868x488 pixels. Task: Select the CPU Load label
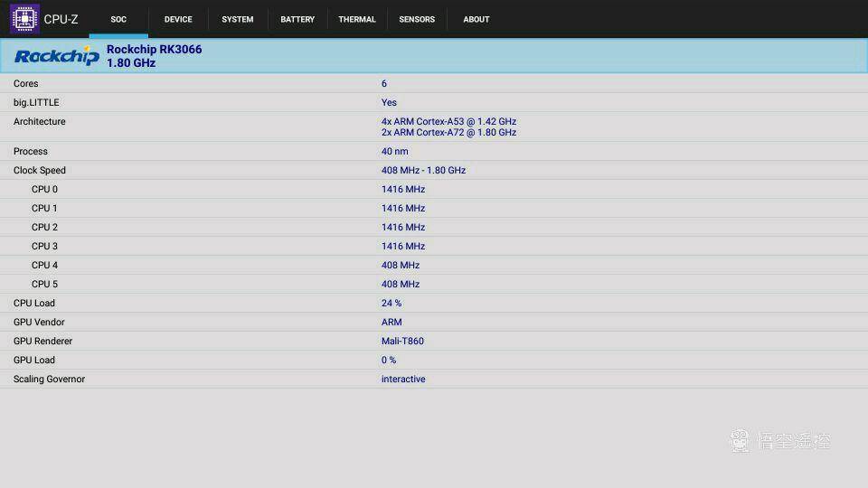tap(34, 303)
